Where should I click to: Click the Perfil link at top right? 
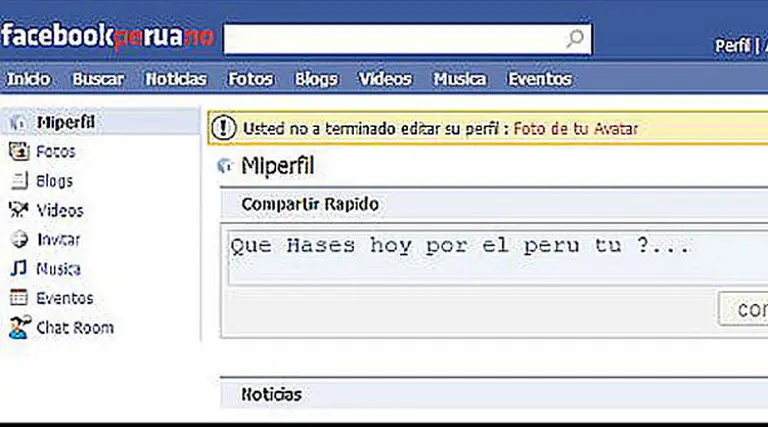click(733, 46)
